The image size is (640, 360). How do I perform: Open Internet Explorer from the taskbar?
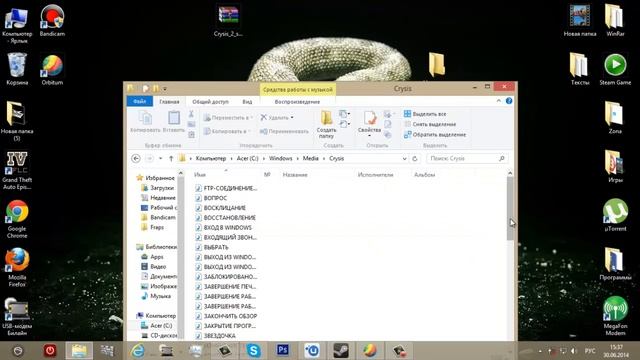[138, 351]
